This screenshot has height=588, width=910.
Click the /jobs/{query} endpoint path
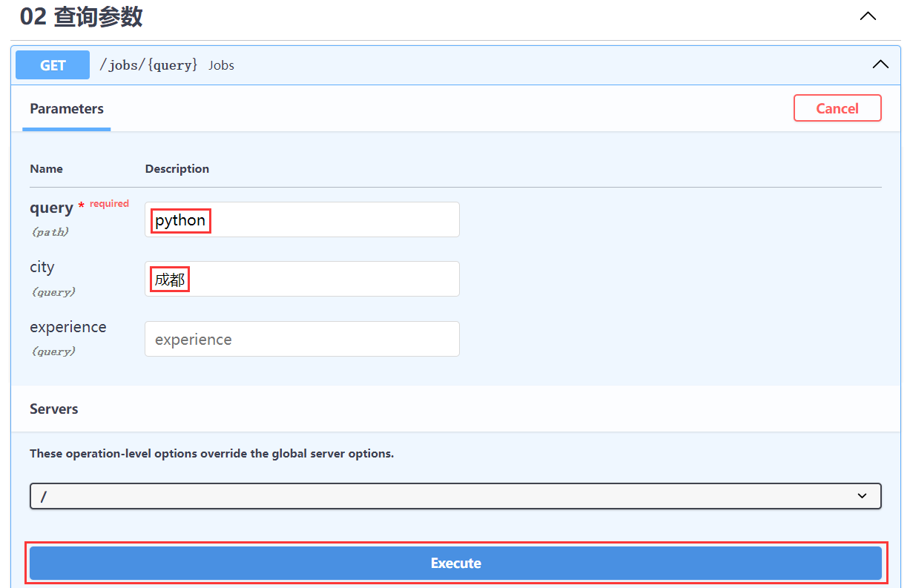click(148, 65)
